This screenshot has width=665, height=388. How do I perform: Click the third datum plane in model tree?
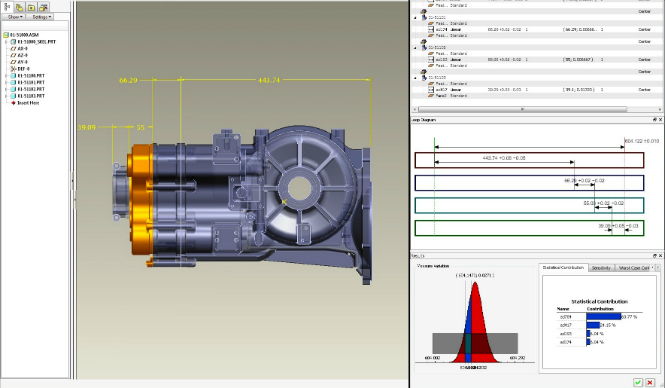click(x=19, y=62)
